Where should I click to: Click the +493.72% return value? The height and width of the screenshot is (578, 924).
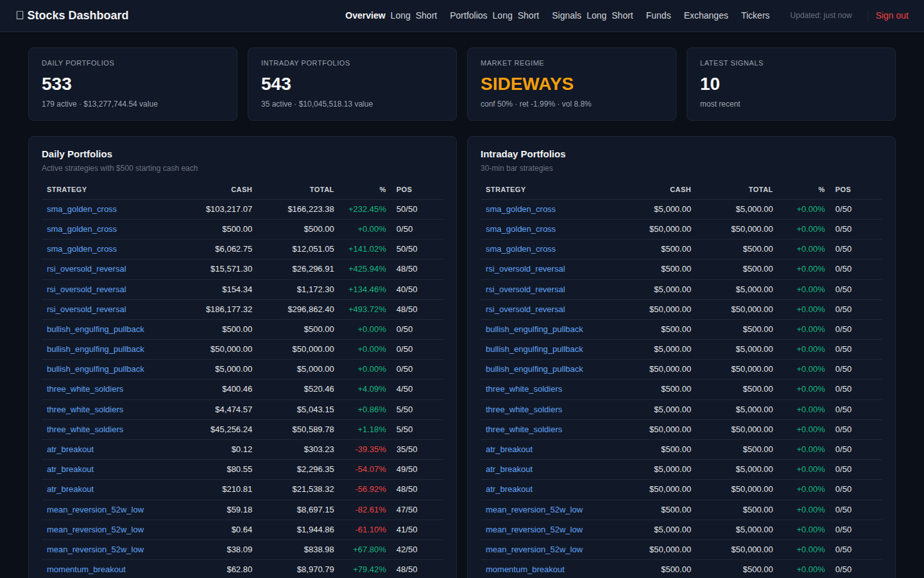[367, 310]
